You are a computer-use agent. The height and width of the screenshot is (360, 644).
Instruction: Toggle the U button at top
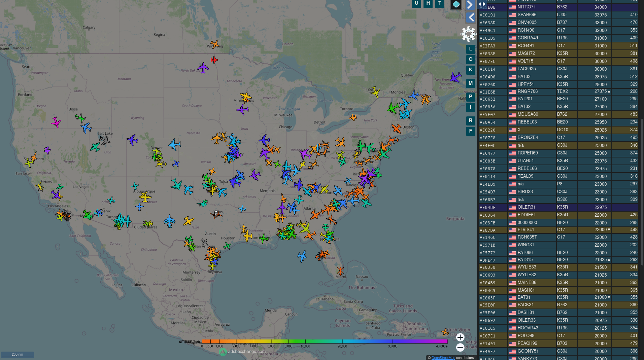click(x=416, y=4)
